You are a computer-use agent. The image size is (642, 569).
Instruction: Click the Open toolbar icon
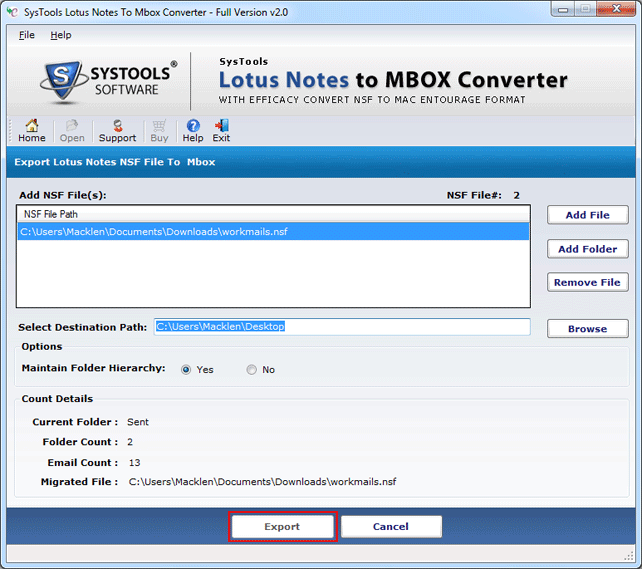[x=72, y=131]
